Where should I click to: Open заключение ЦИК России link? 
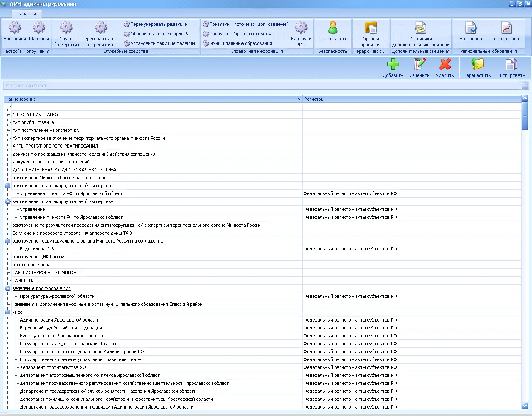tap(38, 257)
